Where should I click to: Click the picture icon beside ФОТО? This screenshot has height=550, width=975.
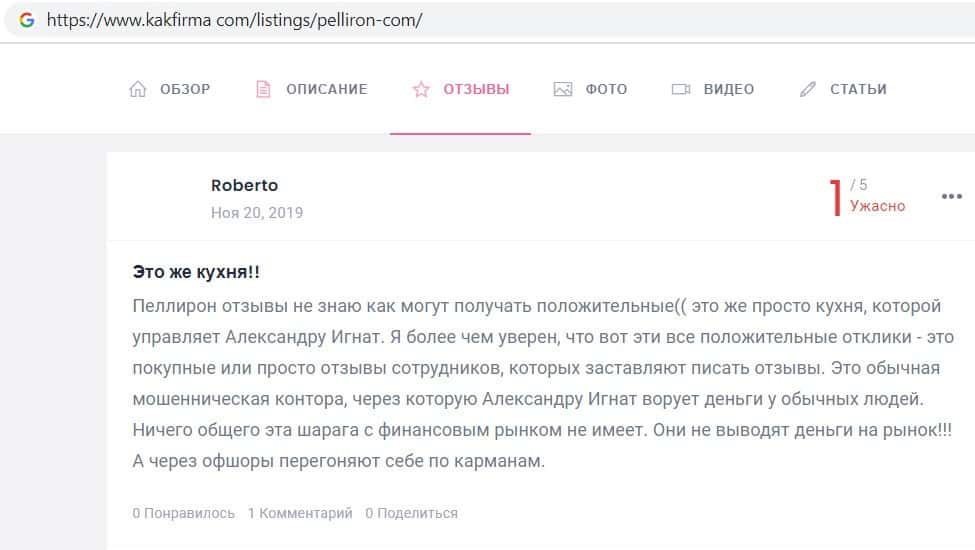click(x=563, y=89)
